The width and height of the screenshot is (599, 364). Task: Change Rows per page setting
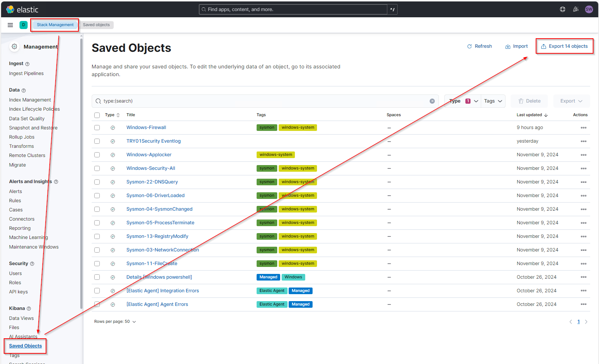(115, 322)
